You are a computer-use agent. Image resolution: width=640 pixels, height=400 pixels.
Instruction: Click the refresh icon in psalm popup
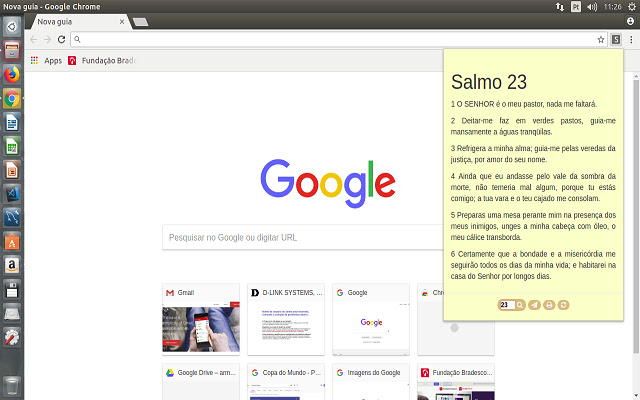coord(563,305)
